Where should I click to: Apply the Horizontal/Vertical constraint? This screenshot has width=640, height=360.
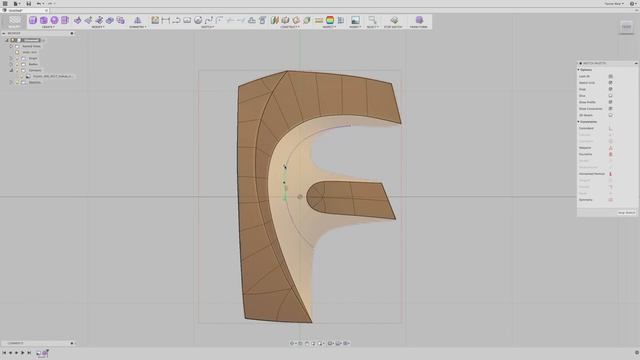coord(611,174)
